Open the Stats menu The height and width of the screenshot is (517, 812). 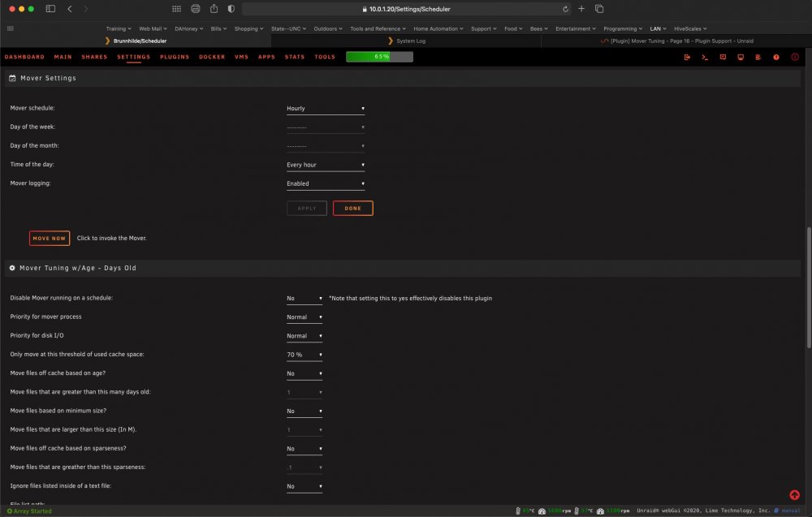tap(295, 57)
